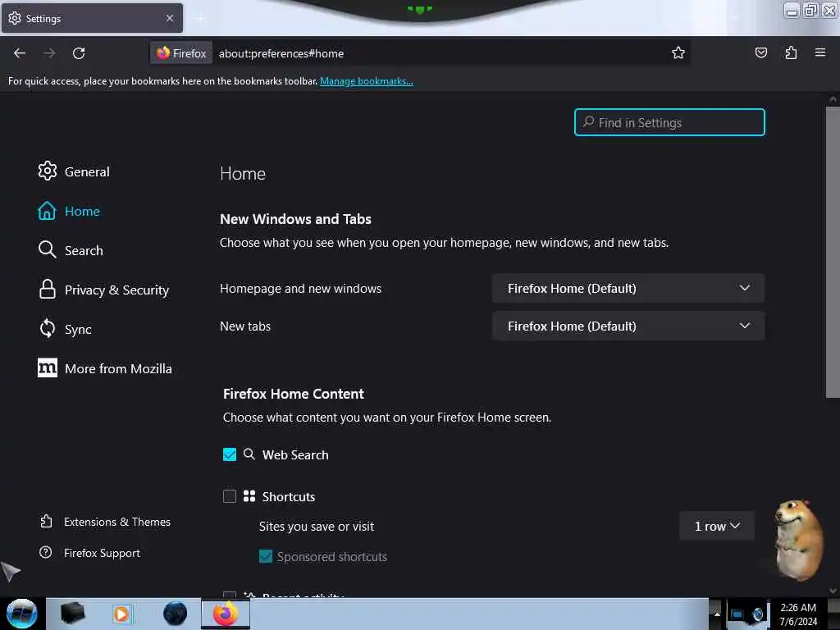This screenshot has width=840, height=630.
Task: Reload the current page
Action: click(x=79, y=53)
